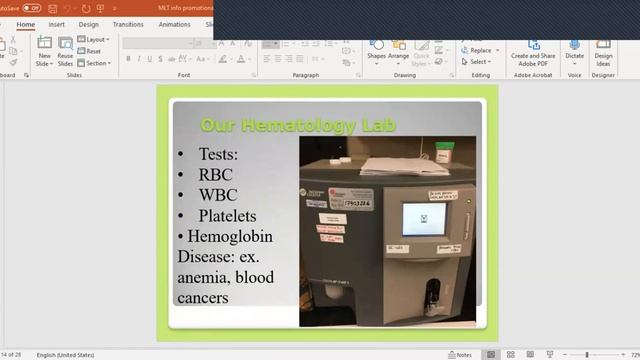Click the Reuse Slides button
640x360 pixels.
[65, 51]
